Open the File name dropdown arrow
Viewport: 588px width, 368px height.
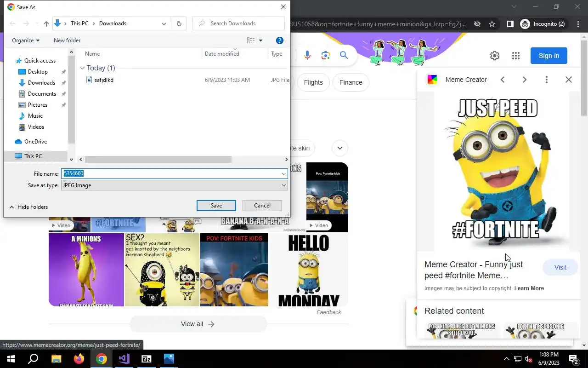pos(284,173)
